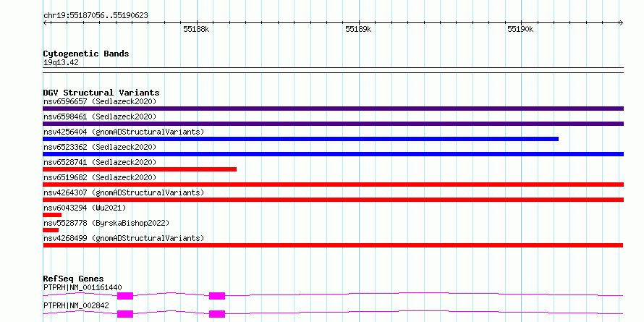Image resolution: width=644 pixels, height=322 pixels.
Task: Click the 55190k ruler tick label
Action: pyautogui.click(x=520, y=29)
